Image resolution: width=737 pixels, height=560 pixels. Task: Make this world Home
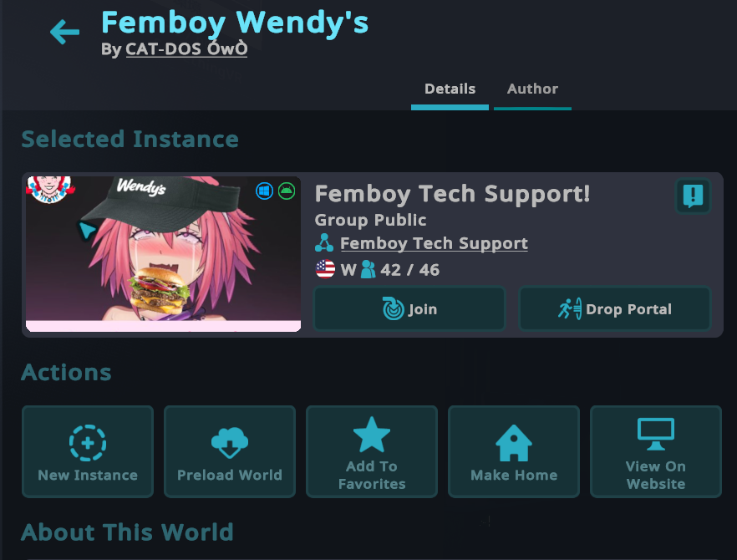pos(514,451)
